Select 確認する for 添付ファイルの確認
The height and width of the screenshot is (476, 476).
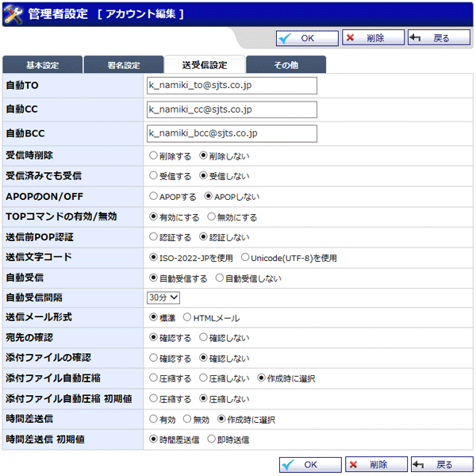[x=153, y=358]
